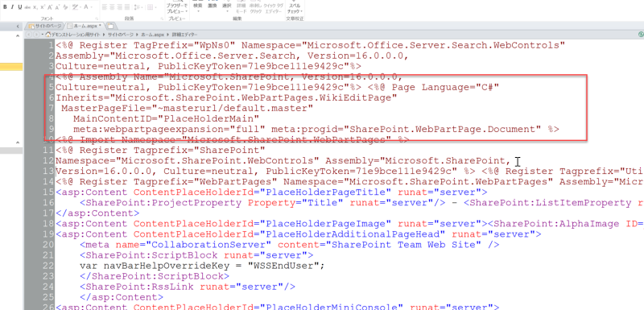
Task: Align text right
Action: coord(119,7)
